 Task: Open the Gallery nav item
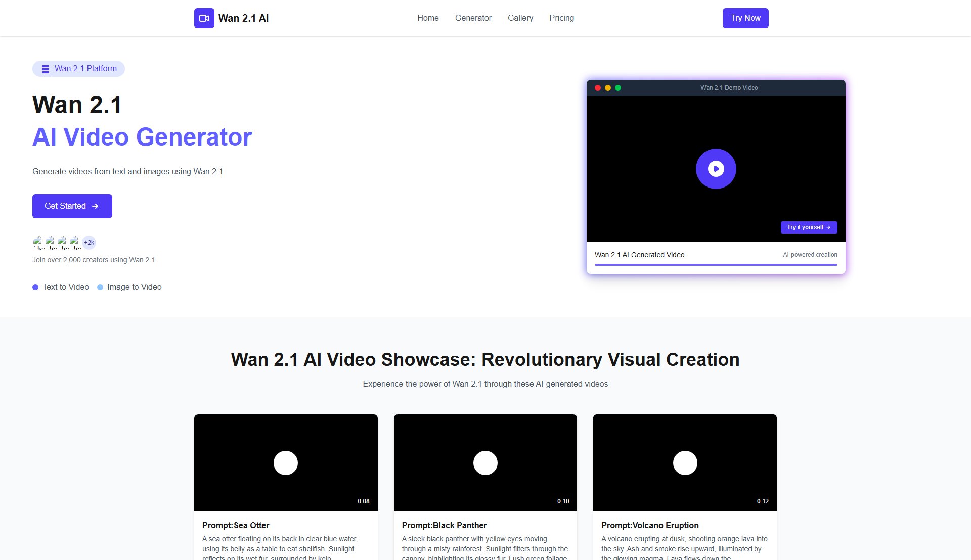(520, 18)
